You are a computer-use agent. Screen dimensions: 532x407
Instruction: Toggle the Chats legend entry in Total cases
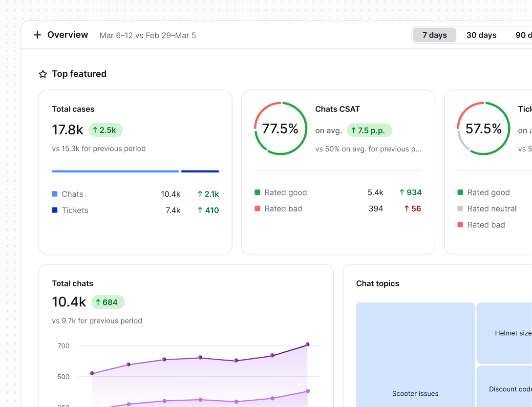(72, 194)
